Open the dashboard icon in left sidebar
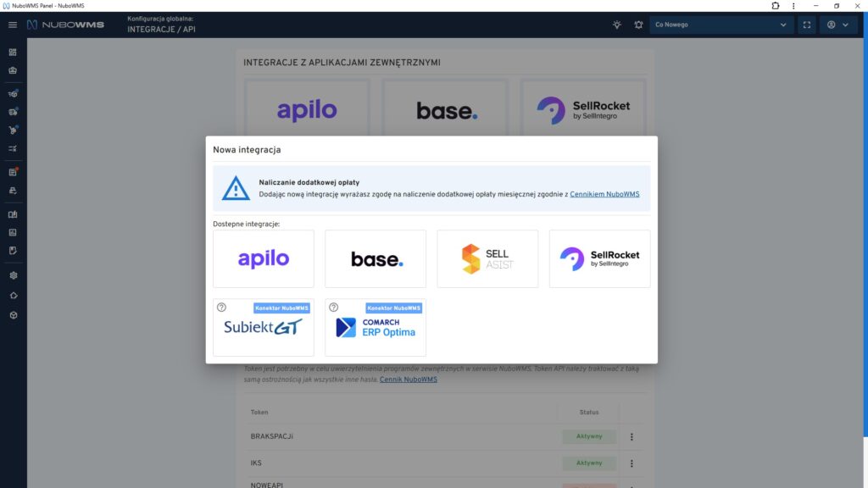This screenshot has height=488, width=868. [13, 53]
